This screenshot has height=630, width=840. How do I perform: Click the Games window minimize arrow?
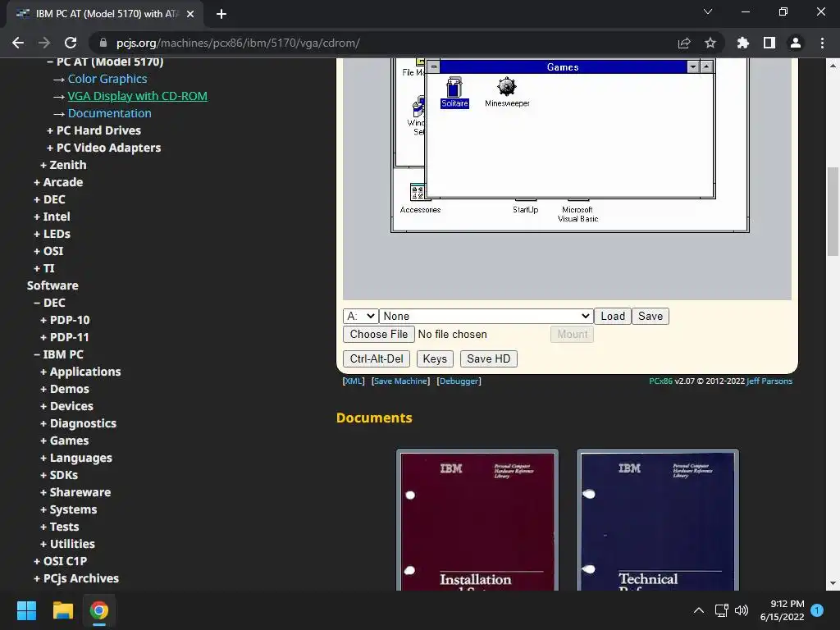coord(693,67)
